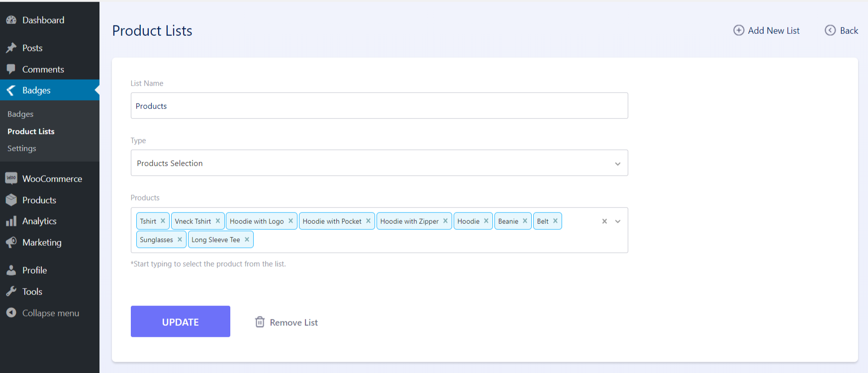Image resolution: width=868 pixels, height=373 pixels.
Task: Click the Profile user icon
Action: (x=11, y=271)
